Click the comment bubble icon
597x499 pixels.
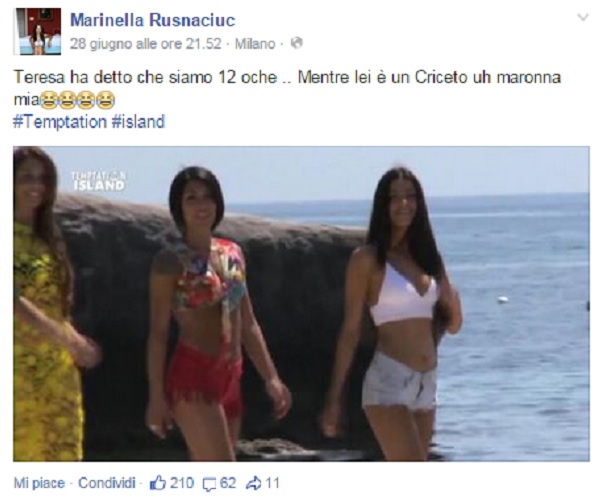(209, 484)
